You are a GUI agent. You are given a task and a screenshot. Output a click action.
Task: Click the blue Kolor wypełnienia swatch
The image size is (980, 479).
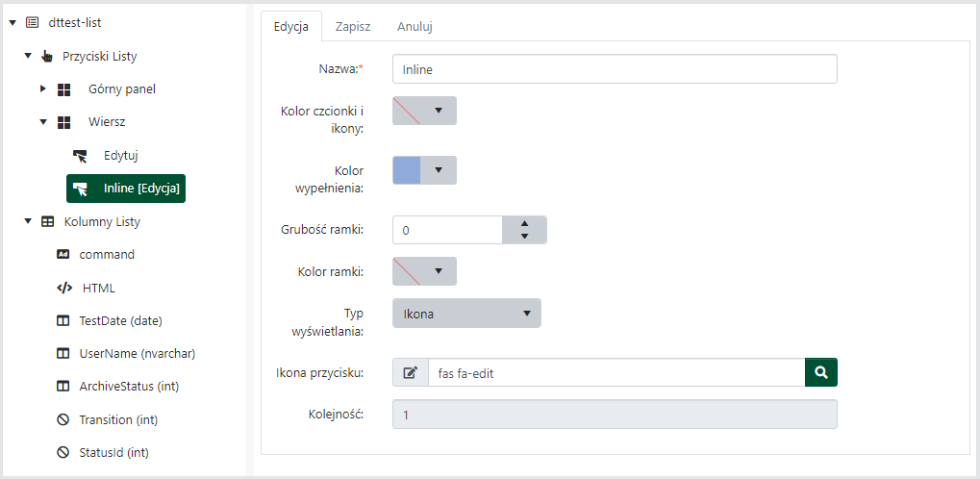tap(407, 170)
